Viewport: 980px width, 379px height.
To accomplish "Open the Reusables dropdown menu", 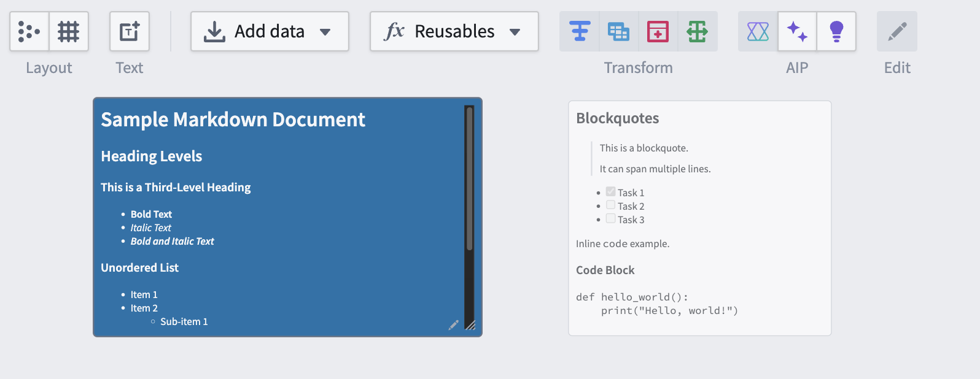I will [454, 31].
